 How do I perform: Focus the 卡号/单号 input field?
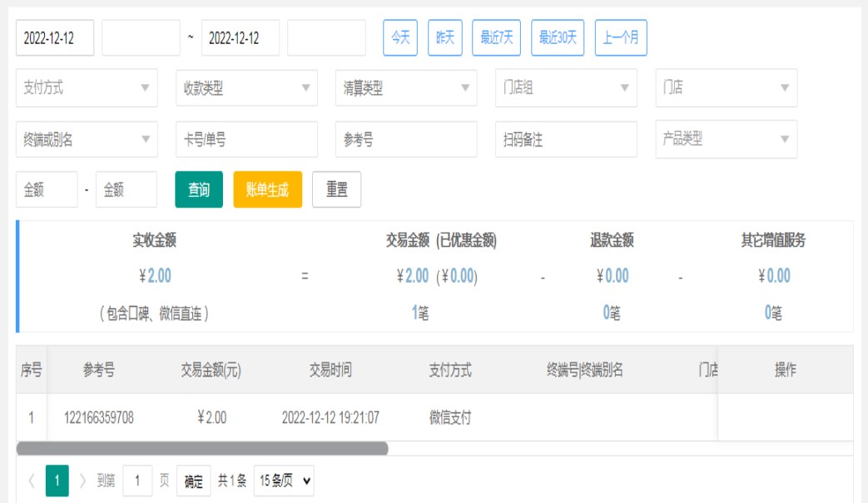(x=246, y=140)
